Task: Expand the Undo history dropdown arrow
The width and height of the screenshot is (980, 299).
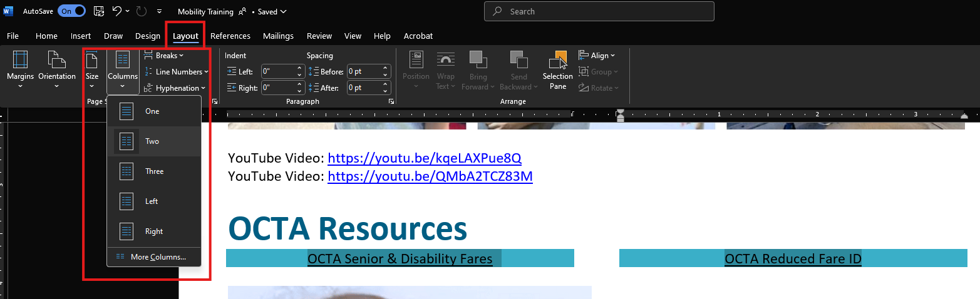Action: pos(128,11)
